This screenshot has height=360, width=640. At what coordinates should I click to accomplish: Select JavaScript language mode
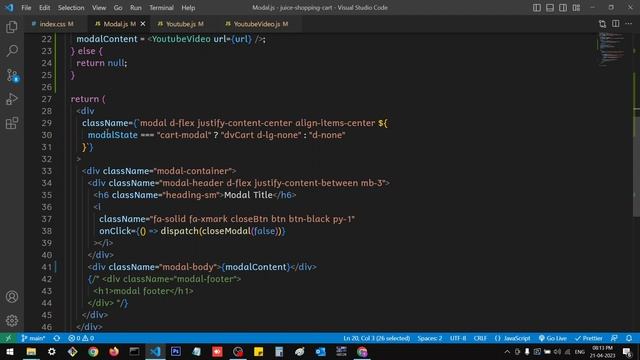513,338
